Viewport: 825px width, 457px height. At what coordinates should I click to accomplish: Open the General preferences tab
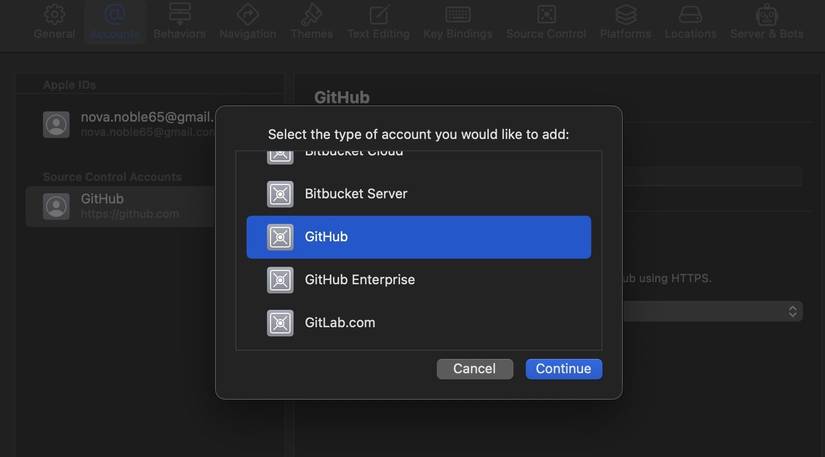click(54, 22)
